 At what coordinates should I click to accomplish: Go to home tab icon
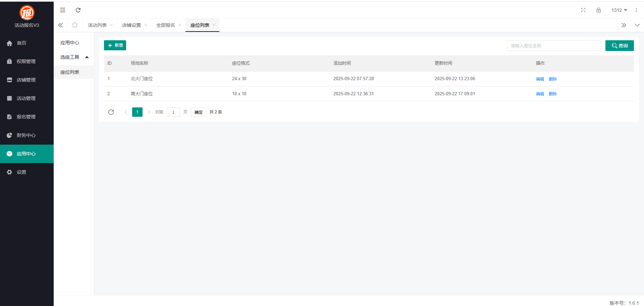(75, 25)
